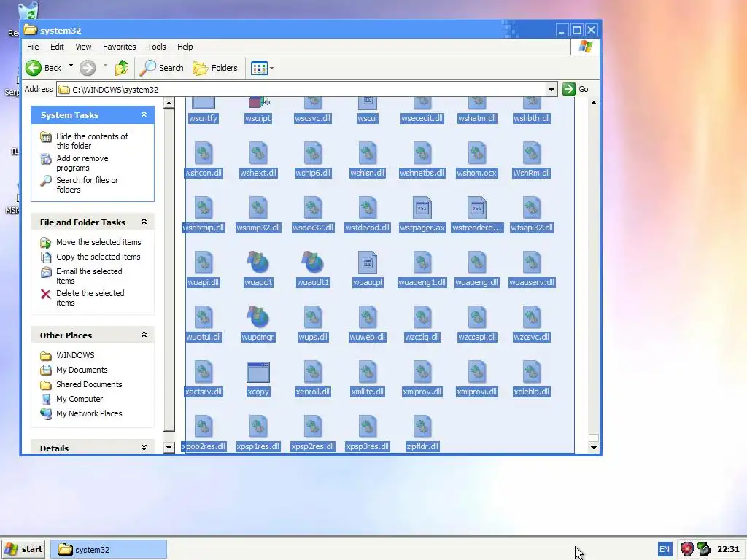
Task: Open the Windows start menu
Action: 23,549
